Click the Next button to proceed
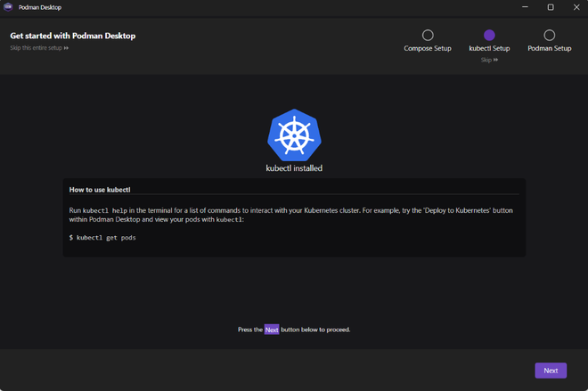The image size is (588, 391). coord(551,371)
